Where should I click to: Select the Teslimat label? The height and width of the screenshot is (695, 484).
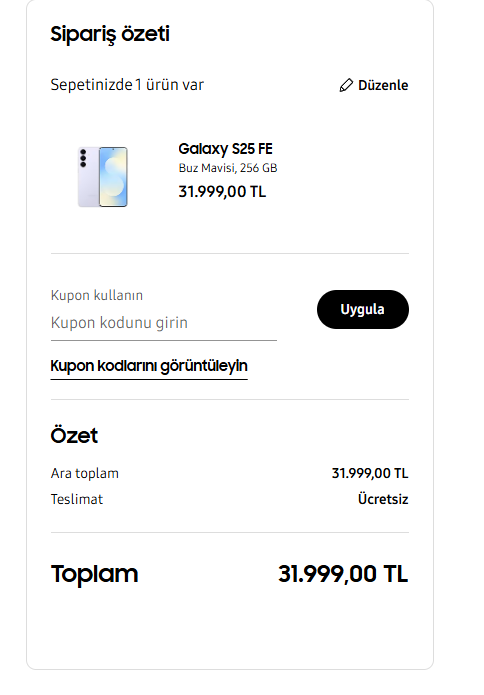click(x=77, y=500)
